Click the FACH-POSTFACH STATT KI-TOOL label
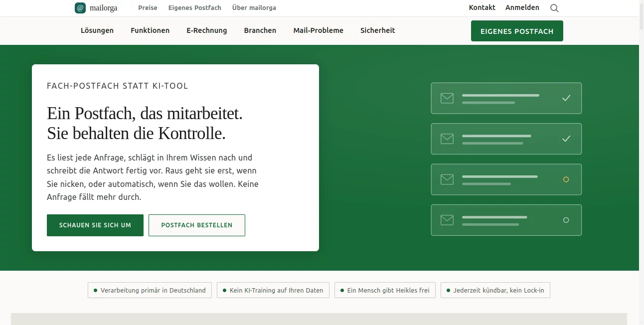Viewport: 644px width, 325px height. 118,86
